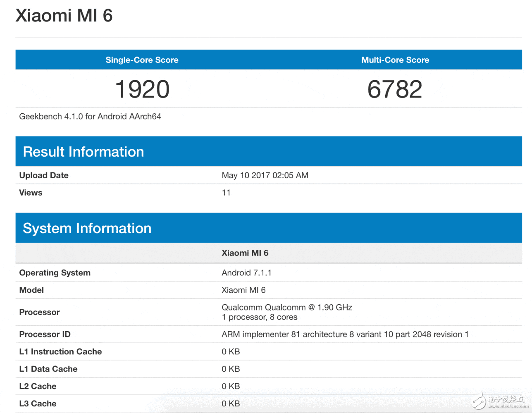
Task: Click the Model row label
Action: coord(31,290)
